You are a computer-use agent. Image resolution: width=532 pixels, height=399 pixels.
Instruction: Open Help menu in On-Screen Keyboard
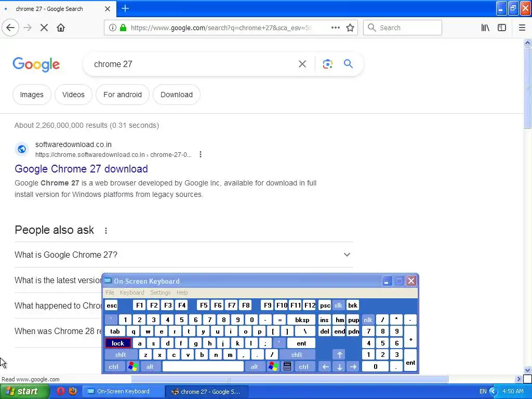pyautogui.click(x=182, y=292)
